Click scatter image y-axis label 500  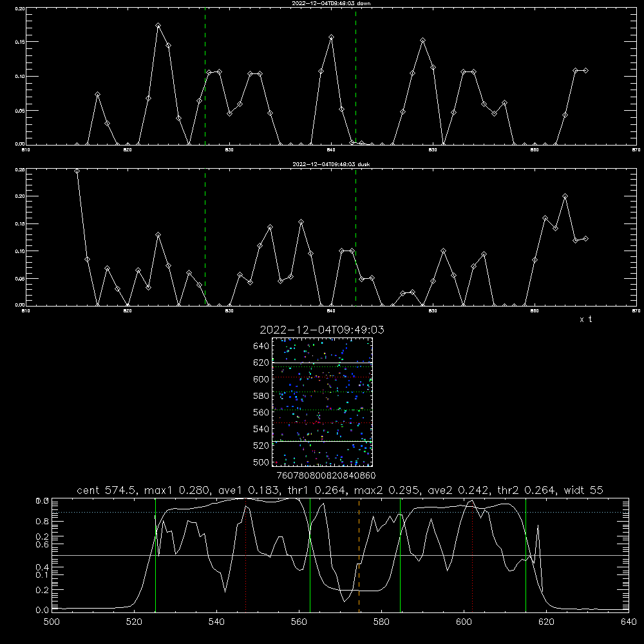pyautogui.click(x=261, y=462)
